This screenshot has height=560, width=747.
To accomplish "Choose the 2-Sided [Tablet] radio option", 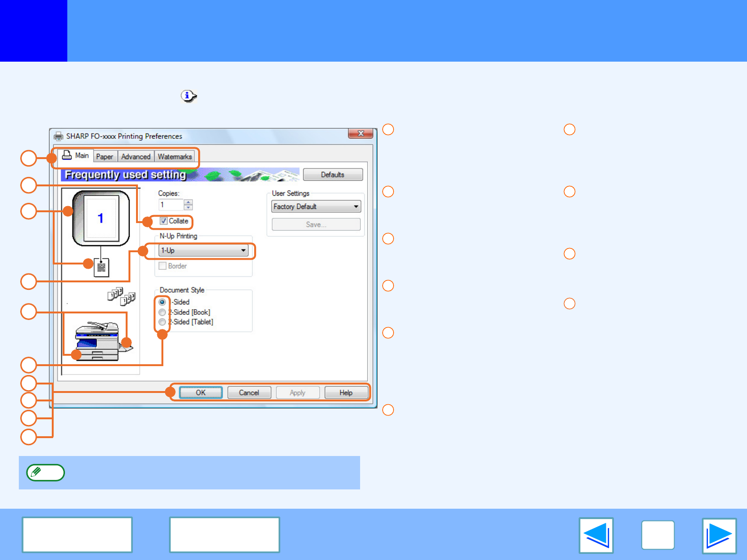I will (x=162, y=322).
